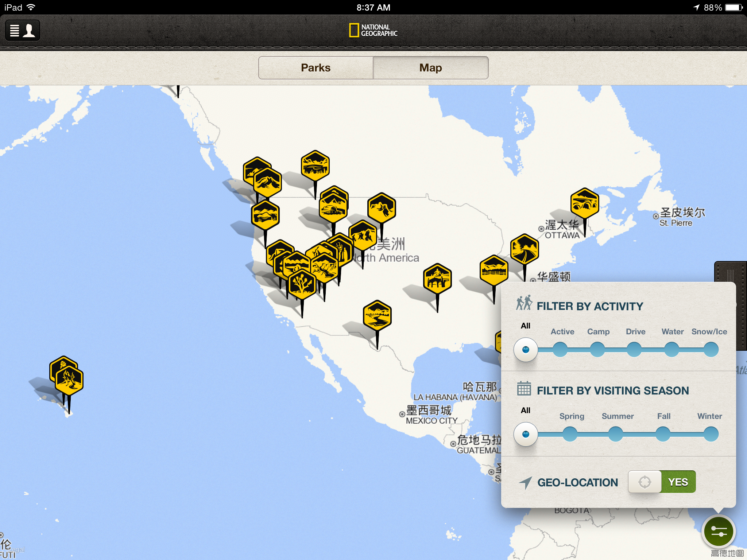Switch to the Map tab
This screenshot has height=560, width=747.
click(431, 68)
